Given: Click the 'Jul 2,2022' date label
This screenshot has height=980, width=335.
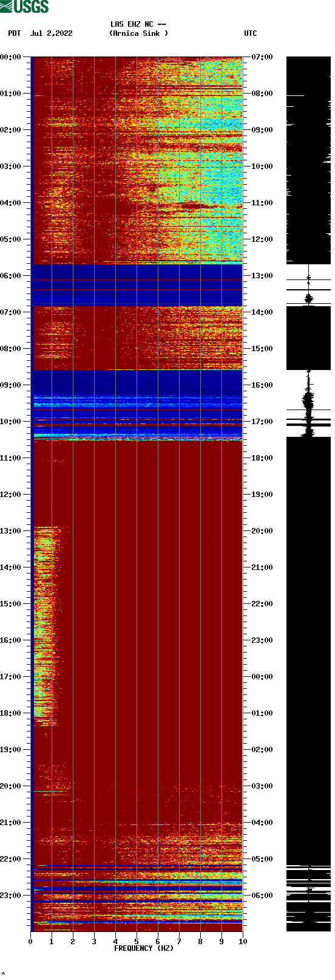Looking at the screenshot, I should [52, 33].
